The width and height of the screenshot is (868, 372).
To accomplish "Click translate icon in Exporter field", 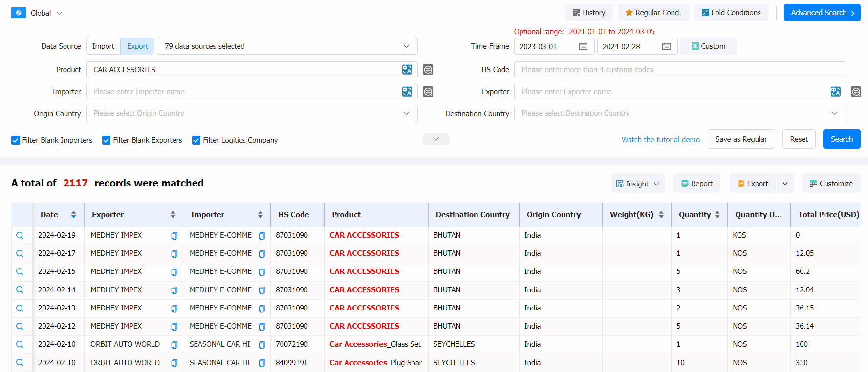I will [x=835, y=92].
